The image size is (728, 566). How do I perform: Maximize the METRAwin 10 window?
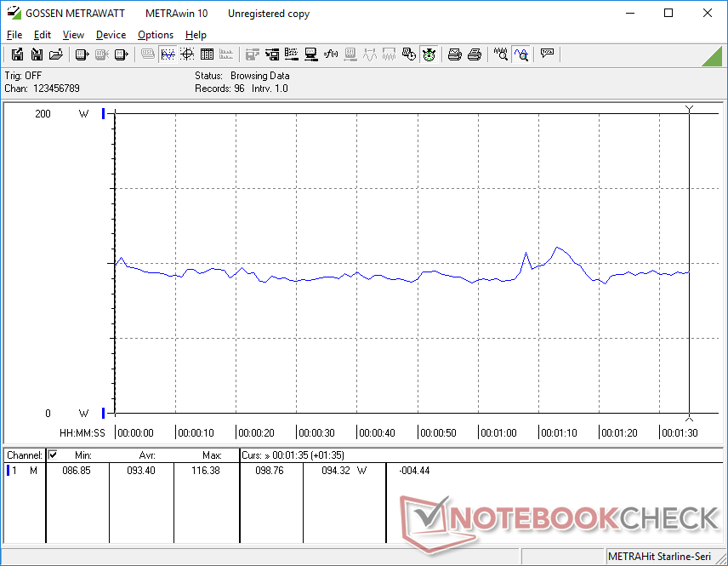(x=668, y=13)
